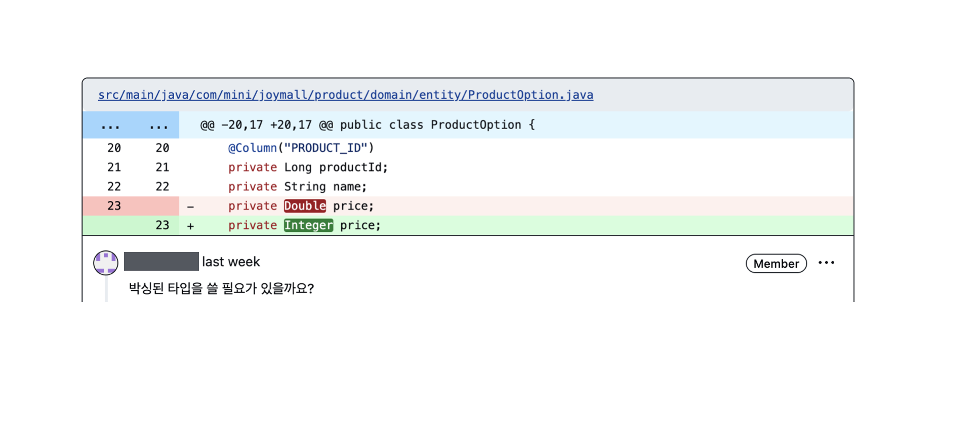Click the comment text '박싱된 타입을 쓸 필요가 있을까요?'
The height and width of the screenshot is (422, 980).
[x=221, y=288]
